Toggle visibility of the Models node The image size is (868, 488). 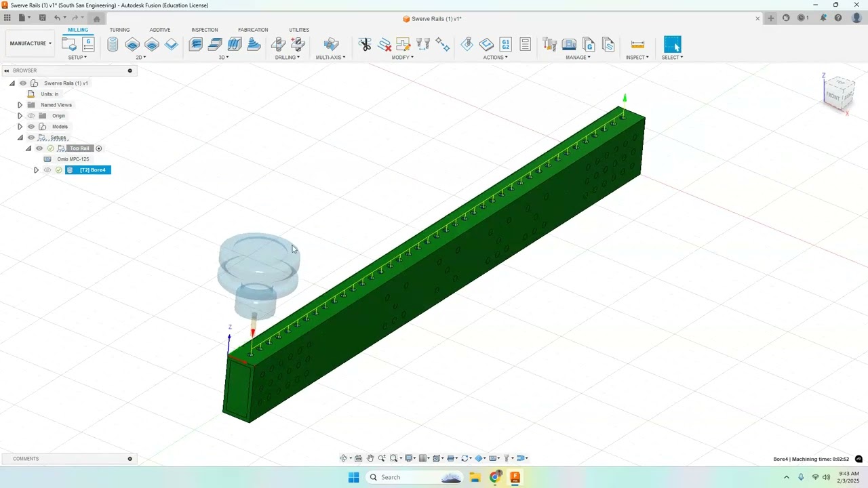pos(31,127)
